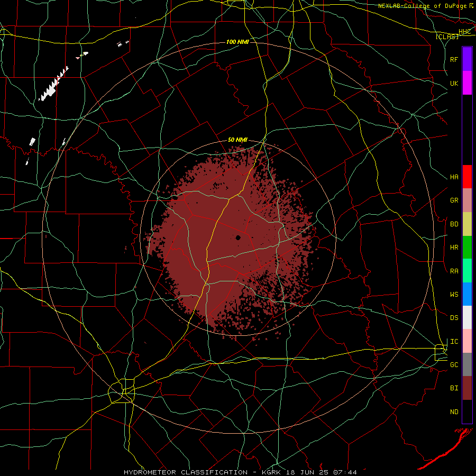Screen dimensions: 476x476
Task: Click the 100 NMI range ring label
Action: click(237, 42)
